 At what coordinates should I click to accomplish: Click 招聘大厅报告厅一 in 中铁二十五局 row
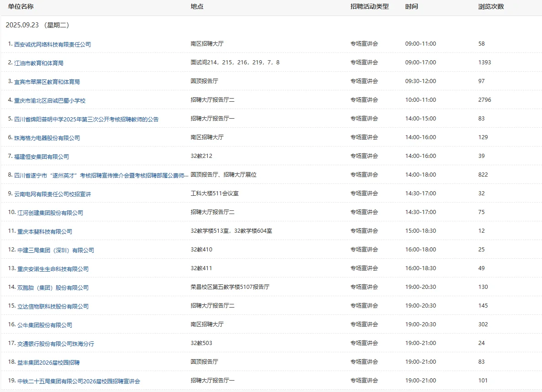[x=213, y=380]
